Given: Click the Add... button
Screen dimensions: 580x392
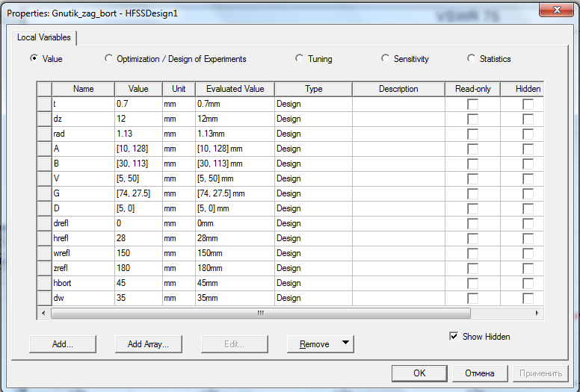Looking at the screenshot, I should point(63,344).
